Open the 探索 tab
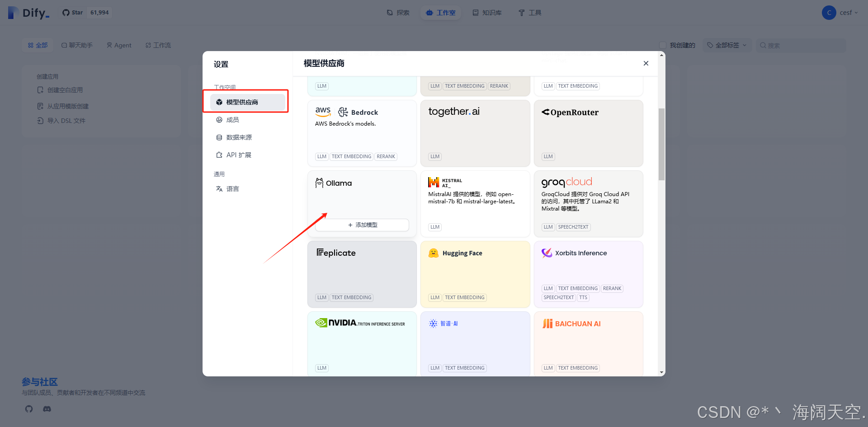This screenshot has height=427, width=868. pyautogui.click(x=398, y=13)
